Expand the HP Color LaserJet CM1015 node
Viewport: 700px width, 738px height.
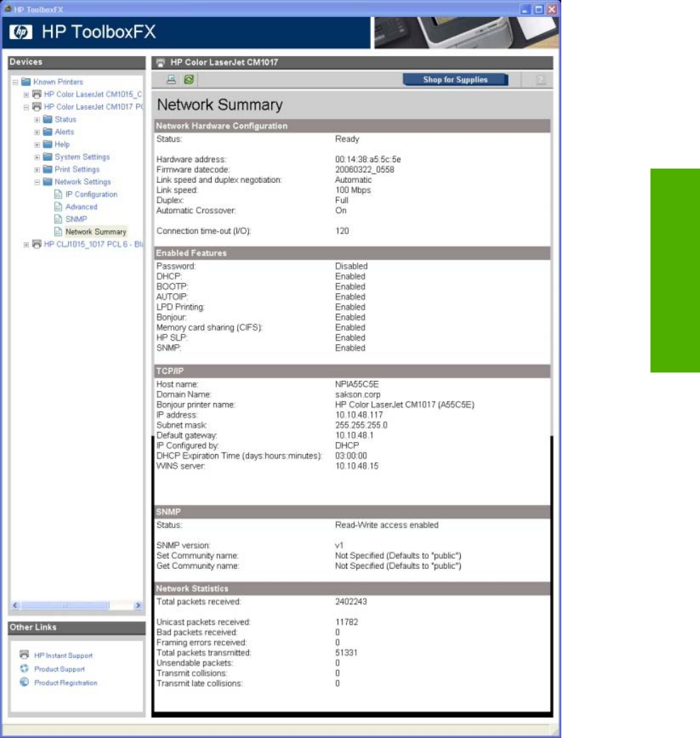(26, 95)
